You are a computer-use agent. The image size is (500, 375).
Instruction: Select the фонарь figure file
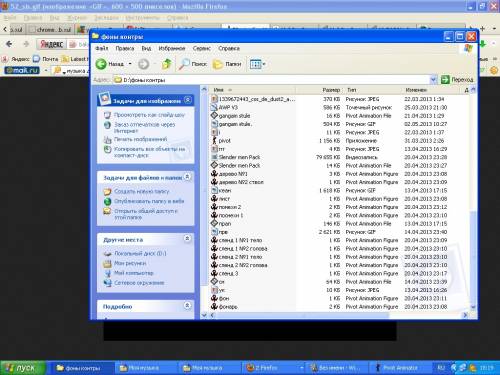coord(224,307)
